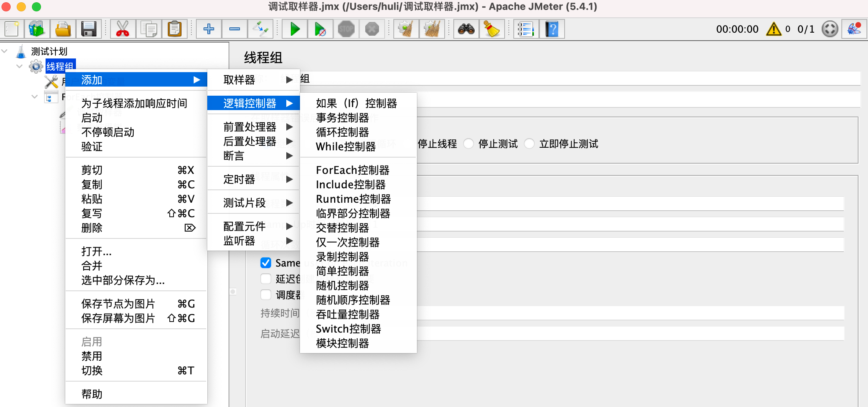Open the Templates icon in toolbar
Screen dimensions: 868x407
pyautogui.click(x=37, y=29)
